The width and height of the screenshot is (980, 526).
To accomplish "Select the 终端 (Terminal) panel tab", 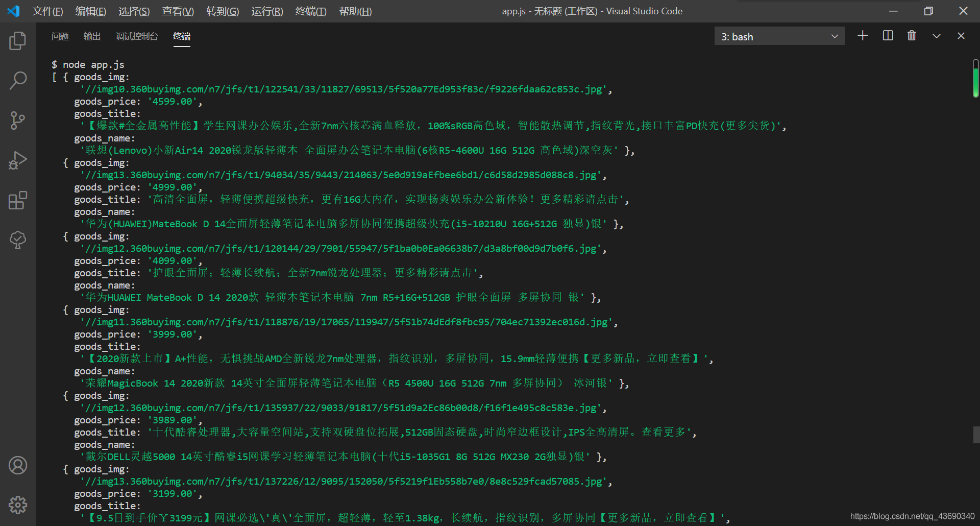I will click(182, 36).
